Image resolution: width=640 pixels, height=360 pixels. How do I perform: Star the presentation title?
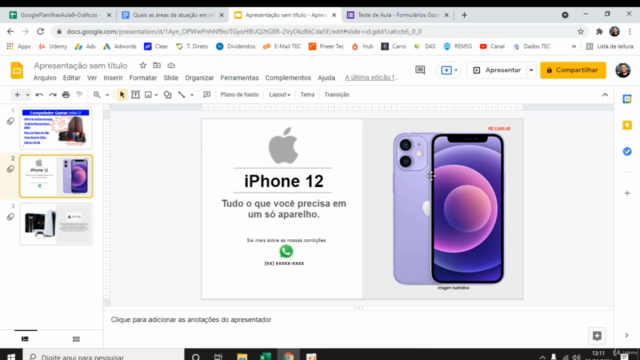tap(143, 65)
